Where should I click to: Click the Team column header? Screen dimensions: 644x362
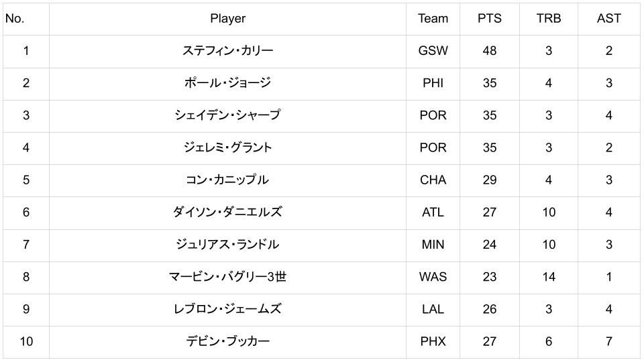(x=433, y=19)
